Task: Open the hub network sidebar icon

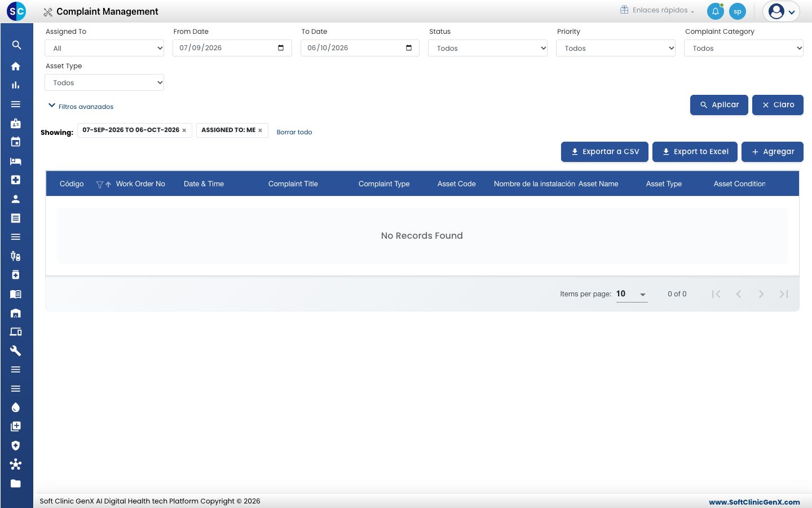Action: tap(16, 464)
